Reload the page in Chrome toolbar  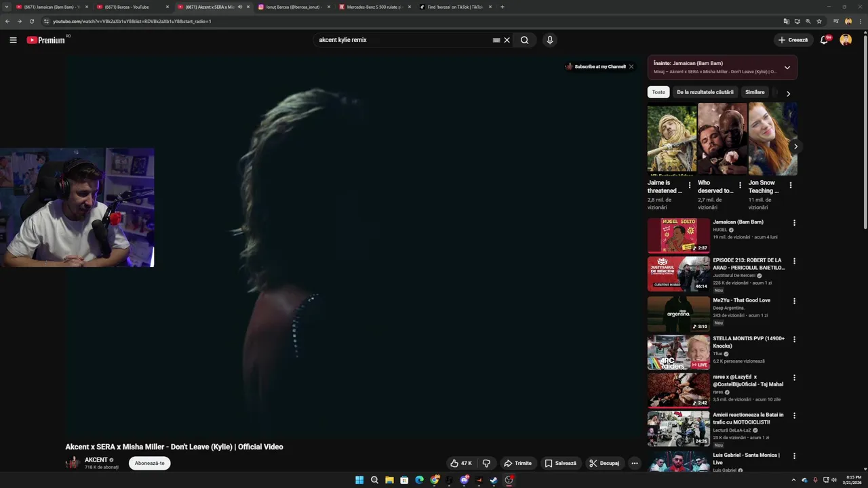tap(31, 21)
